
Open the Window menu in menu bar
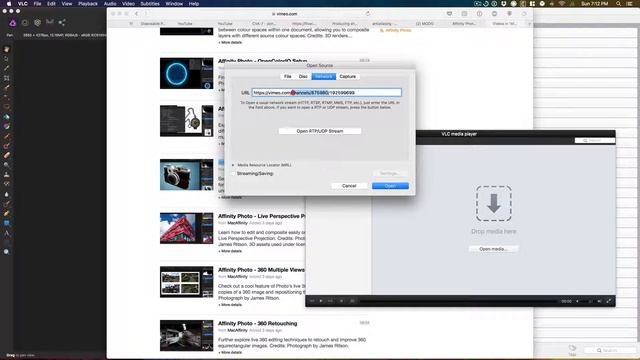click(174, 4)
